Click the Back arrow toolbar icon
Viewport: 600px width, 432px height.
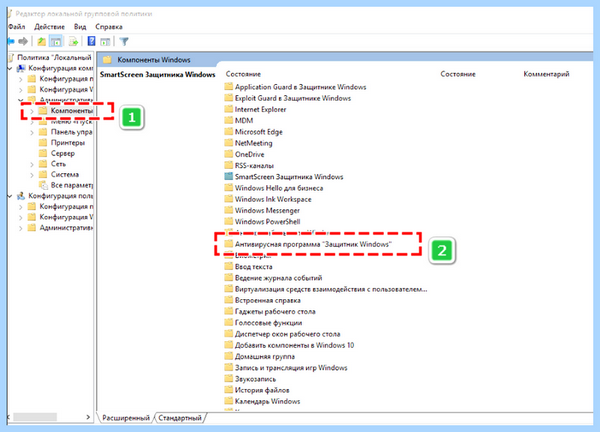click(11, 41)
